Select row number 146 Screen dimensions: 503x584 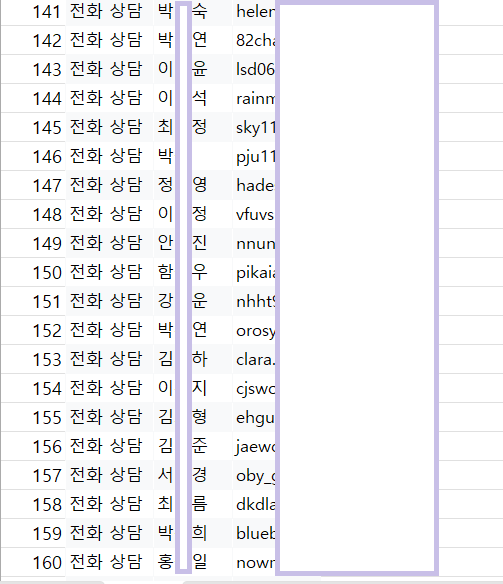(47, 156)
